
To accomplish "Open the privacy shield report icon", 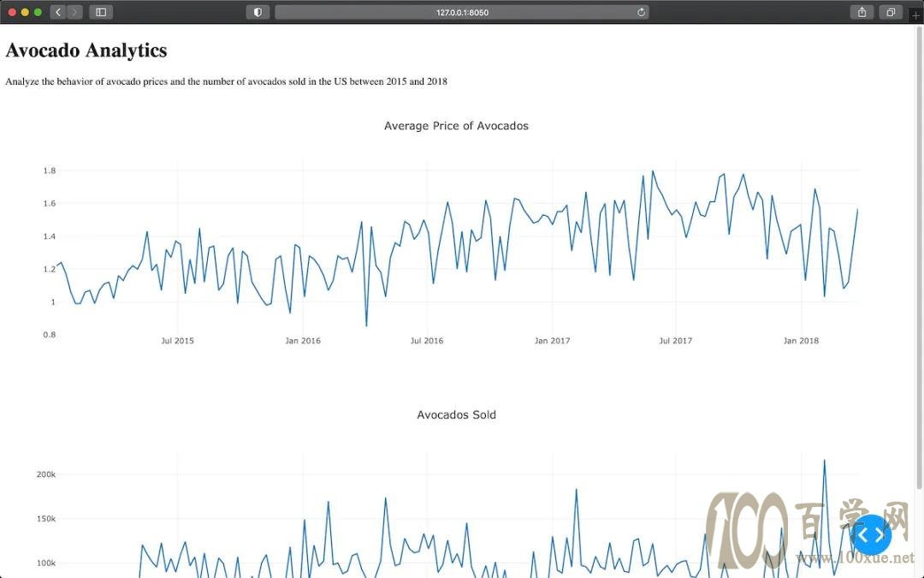I will click(x=258, y=12).
